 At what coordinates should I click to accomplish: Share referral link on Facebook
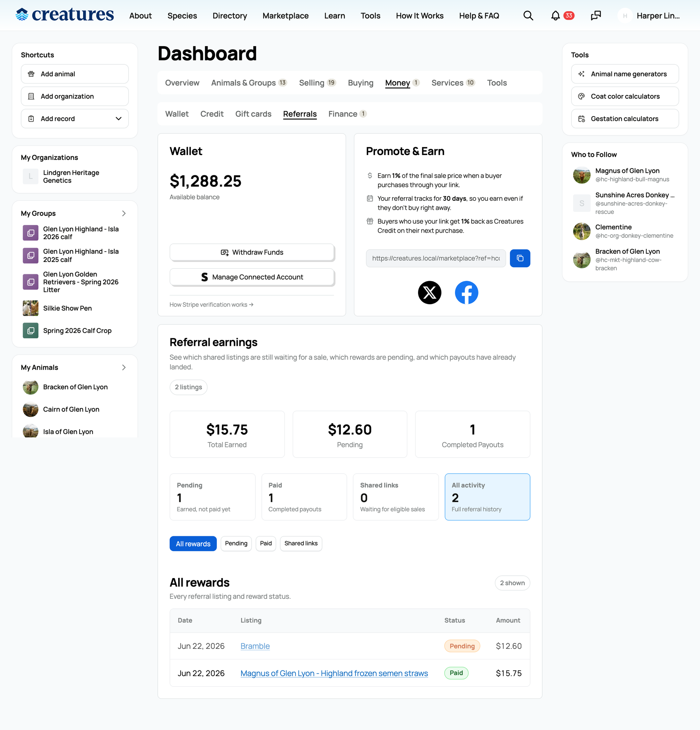click(467, 293)
